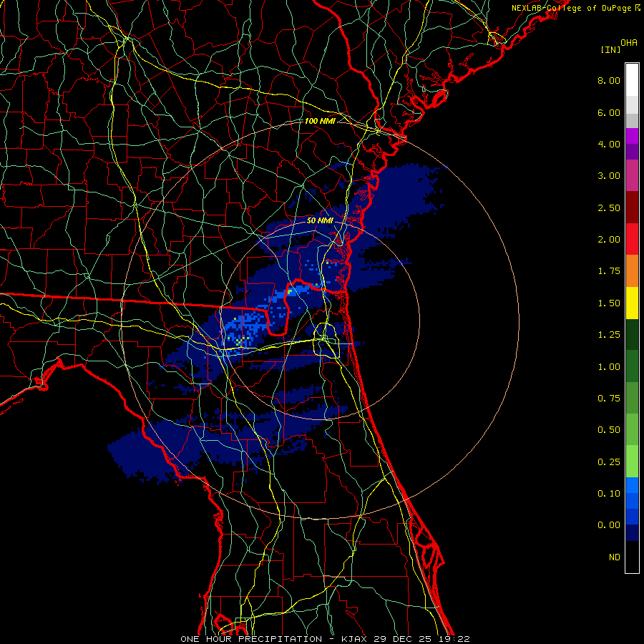644x644 pixels.
Task: Click the 0.00 legend value
Action: coord(609,525)
